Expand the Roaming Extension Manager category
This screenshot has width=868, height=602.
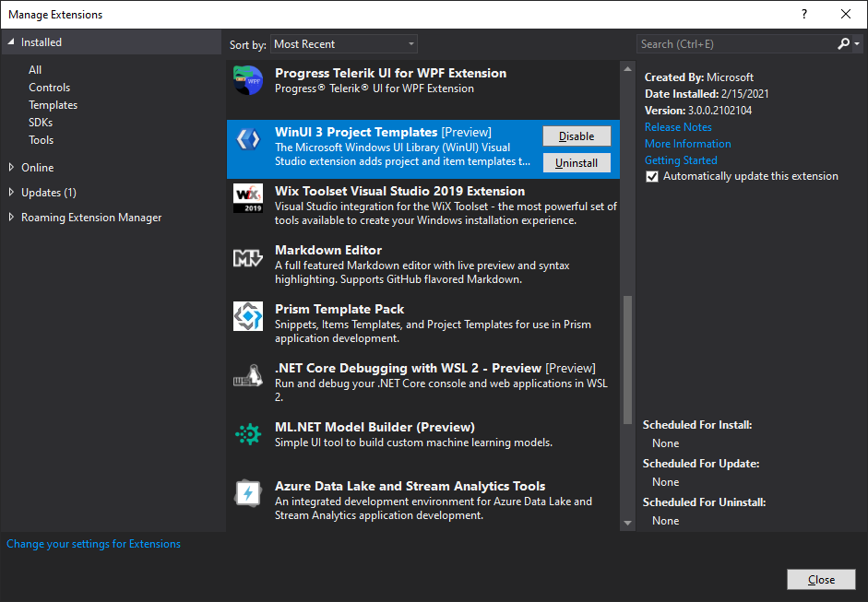pos(11,218)
